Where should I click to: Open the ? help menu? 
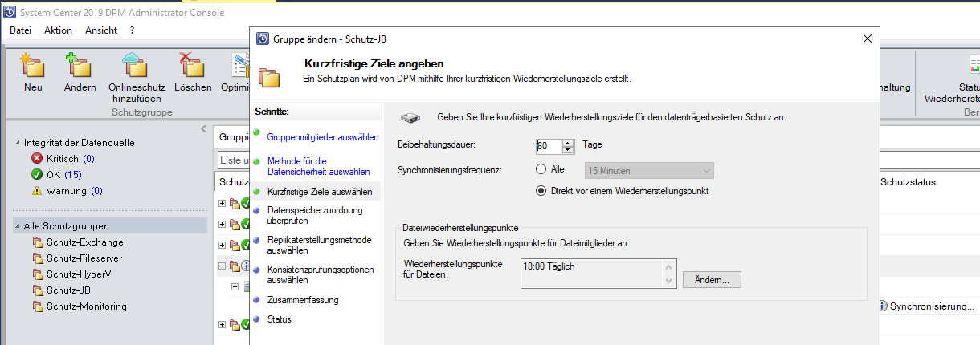(132, 30)
